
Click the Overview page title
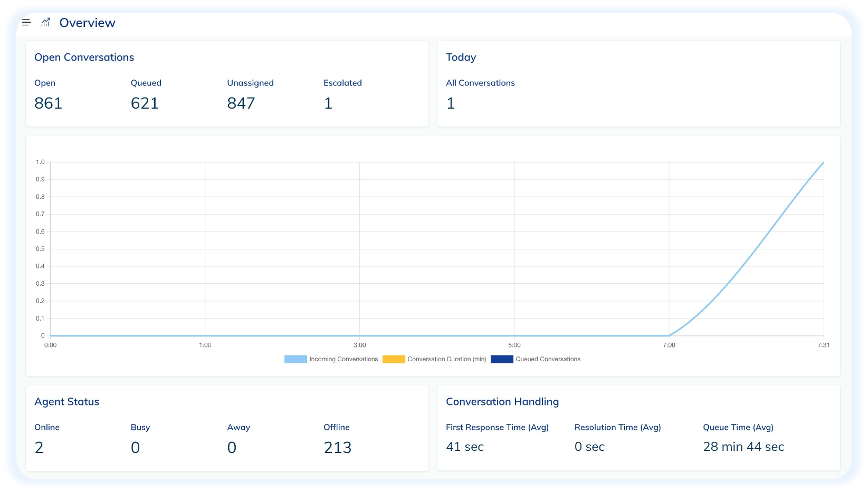pos(87,23)
